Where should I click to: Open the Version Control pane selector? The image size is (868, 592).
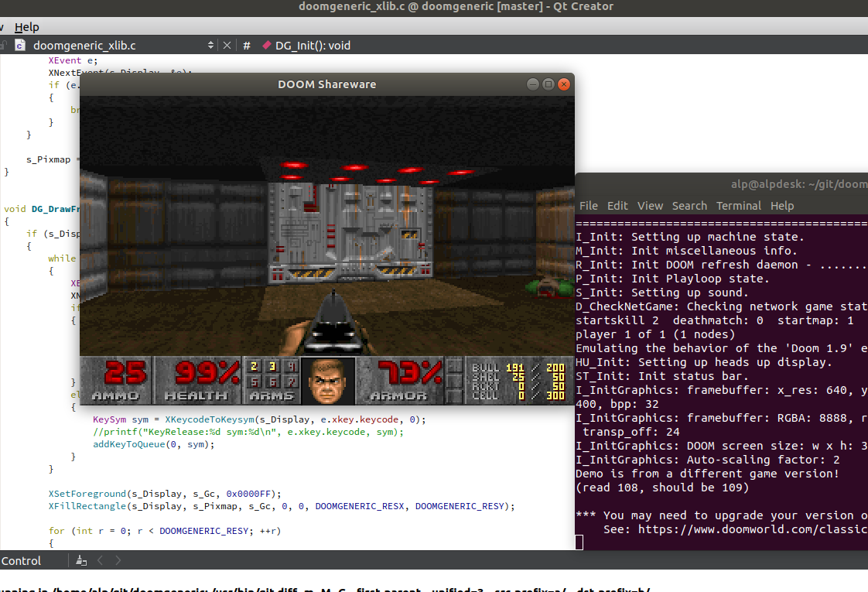coord(21,560)
